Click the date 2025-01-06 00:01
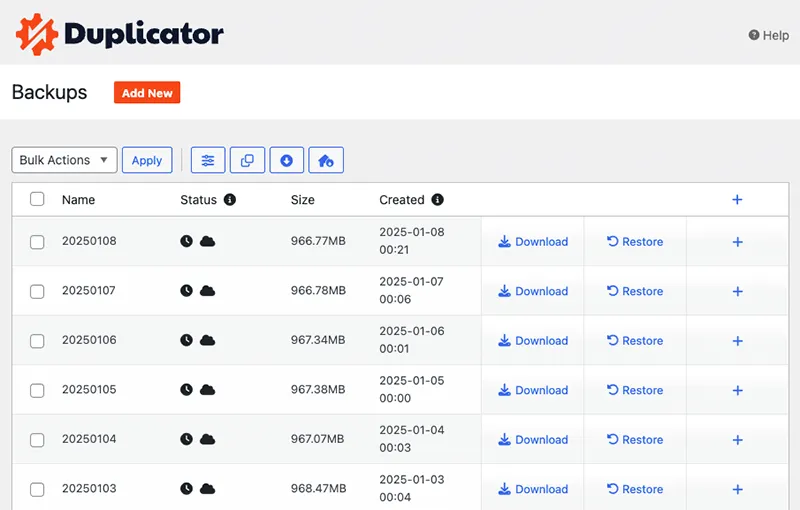 coord(412,340)
